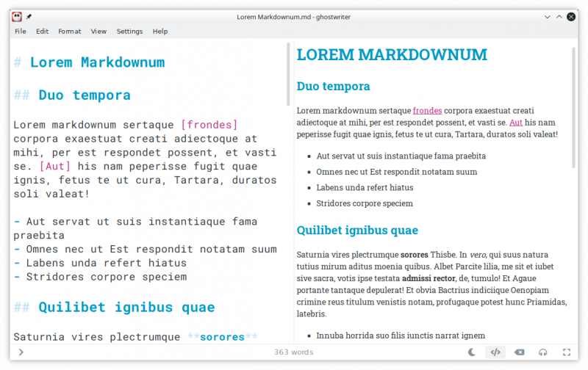Viewport: 588px width, 370px height.
Task: Maximize the ghostwriter window
Action: point(559,17)
